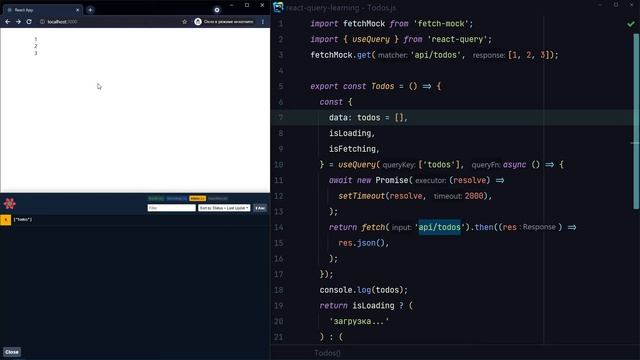This screenshot has width=640, height=360.
Task: Go forward in the browser
Action: (18, 22)
